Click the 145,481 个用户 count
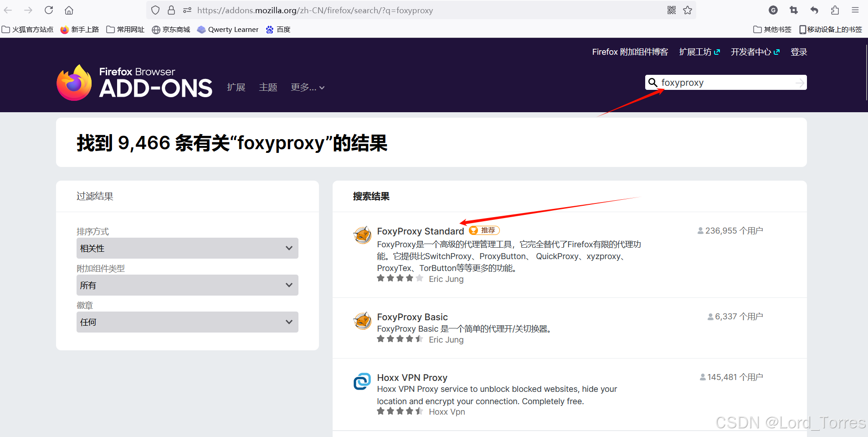868x437 pixels. (x=731, y=377)
